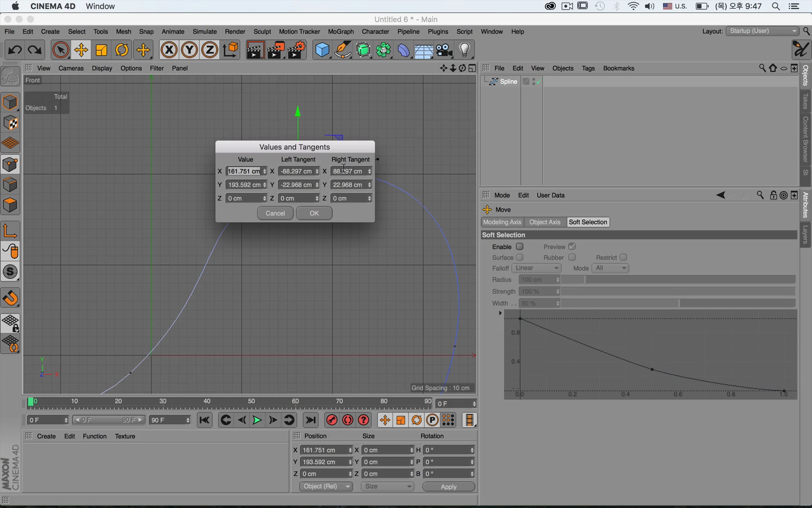Add a Cube primitive object

coord(322,50)
